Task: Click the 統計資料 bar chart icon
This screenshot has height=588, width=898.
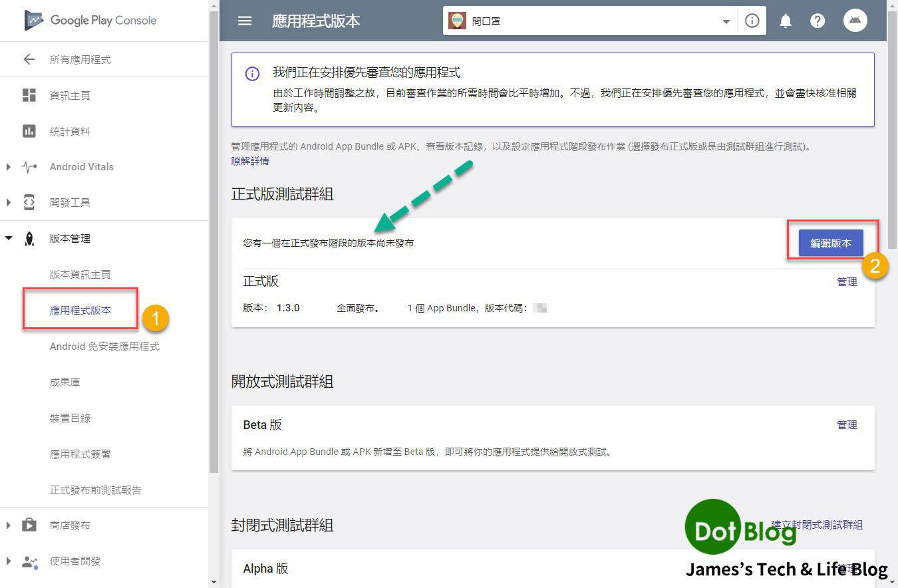Action: [x=29, y=131]
